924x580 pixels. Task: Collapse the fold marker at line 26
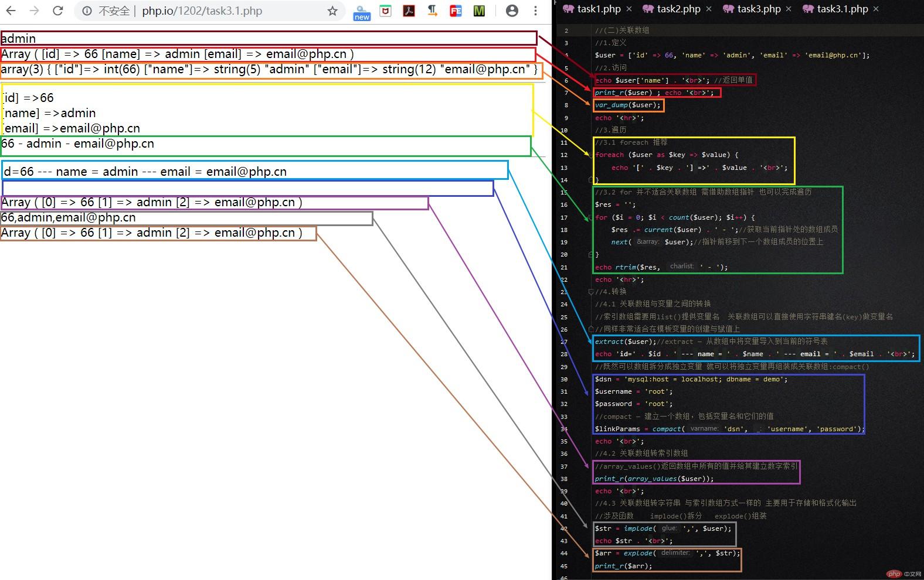(591, 329)
